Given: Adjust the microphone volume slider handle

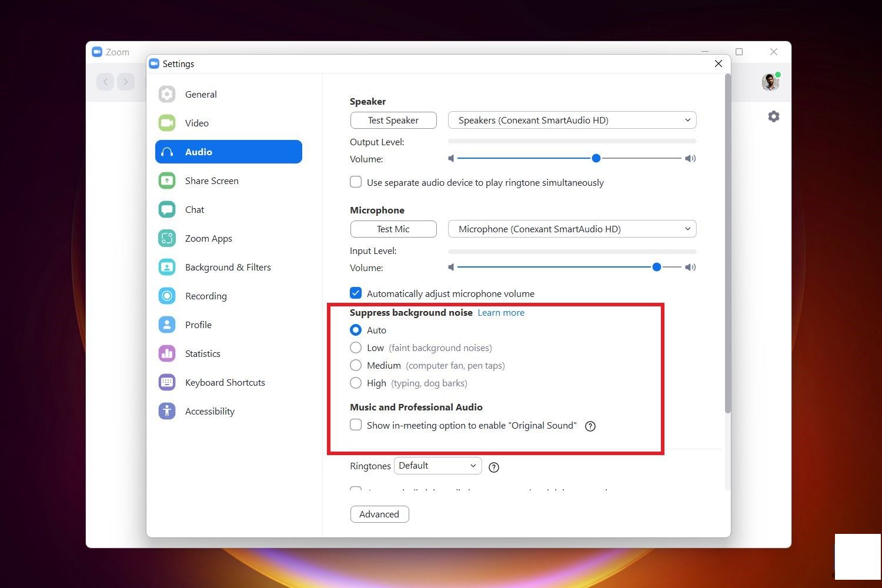Looking at the screenshot, I should [657, 267].
